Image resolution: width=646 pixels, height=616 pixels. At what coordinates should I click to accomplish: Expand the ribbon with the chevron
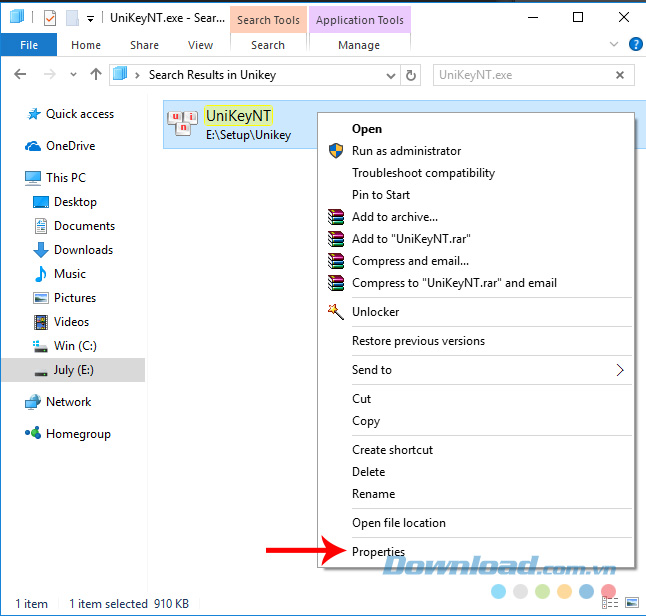(612, 45)
